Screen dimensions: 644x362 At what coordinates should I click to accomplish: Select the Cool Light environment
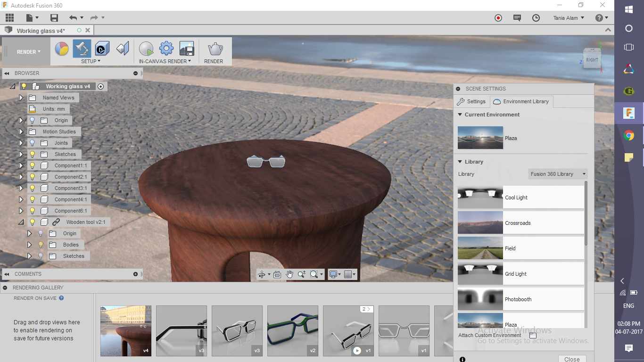tap(520, 197)
